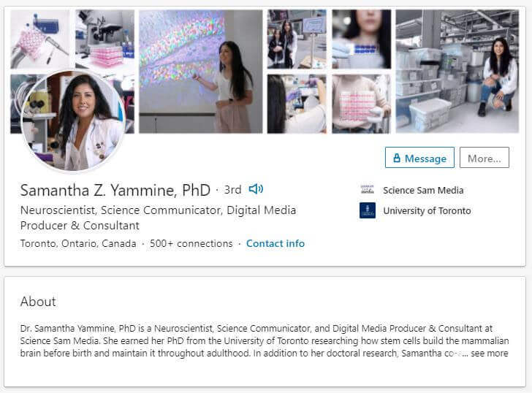View the 500+ connections list
The image size is (532, 393).
coord(191,243)
